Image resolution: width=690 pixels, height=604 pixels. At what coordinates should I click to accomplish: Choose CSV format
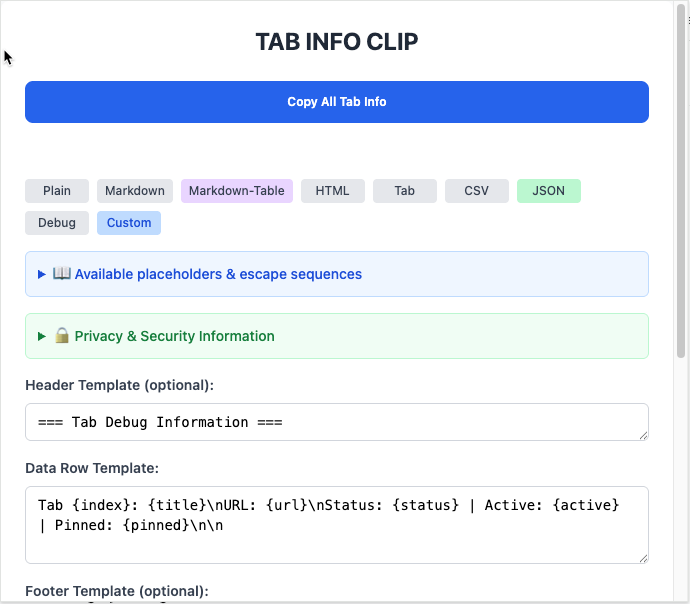coord(477,191)
